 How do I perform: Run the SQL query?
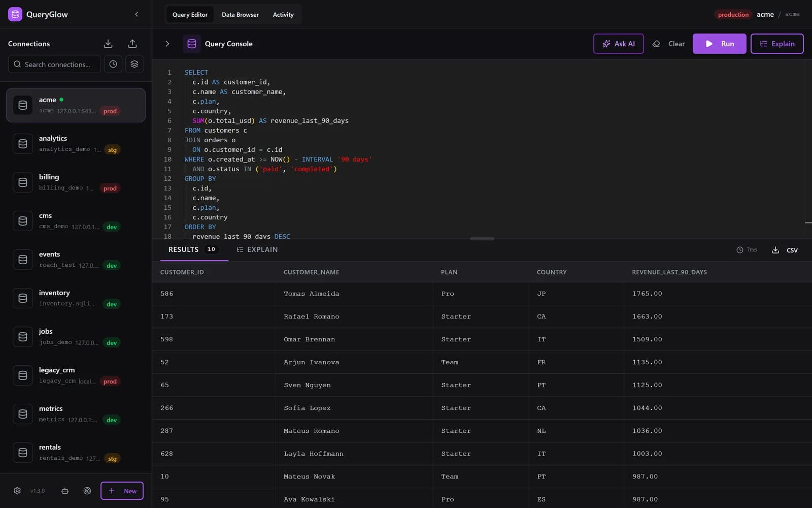pos(719,44)
